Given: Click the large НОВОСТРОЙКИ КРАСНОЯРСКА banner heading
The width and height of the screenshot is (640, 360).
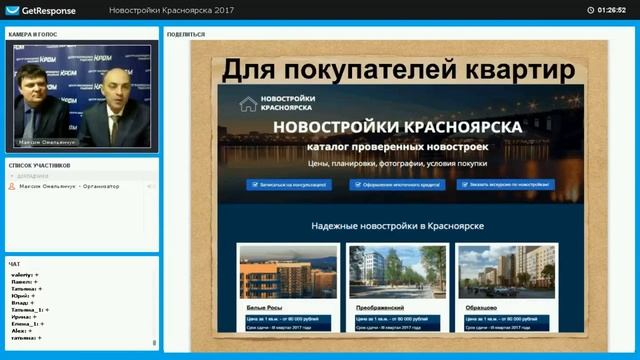Looking at the screenshot, I should (398, 127).
